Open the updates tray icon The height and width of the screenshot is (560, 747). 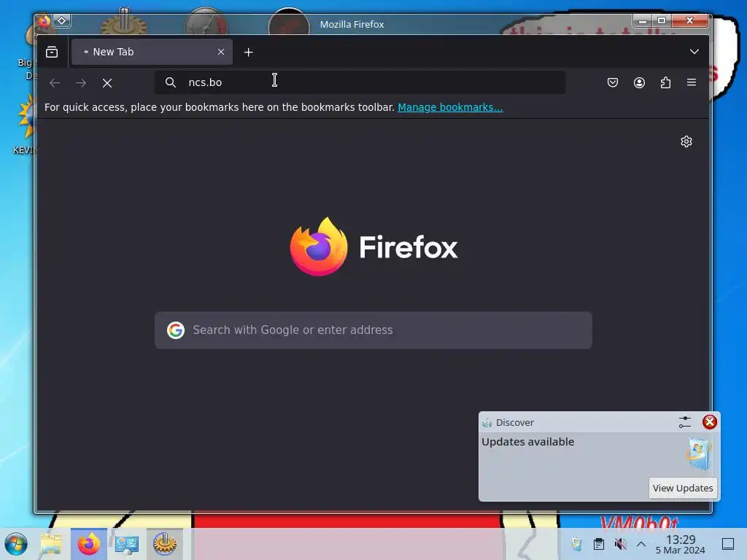[x=576, y=544]
